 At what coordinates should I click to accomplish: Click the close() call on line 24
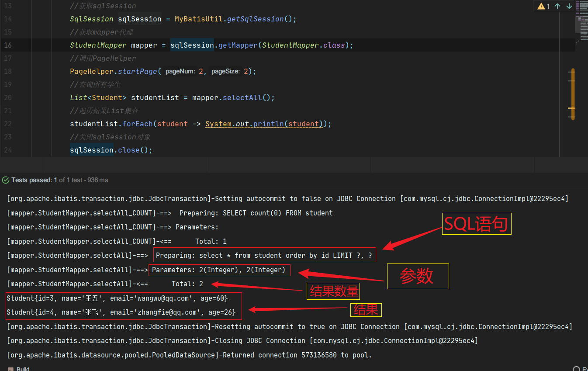click(133, 150)
